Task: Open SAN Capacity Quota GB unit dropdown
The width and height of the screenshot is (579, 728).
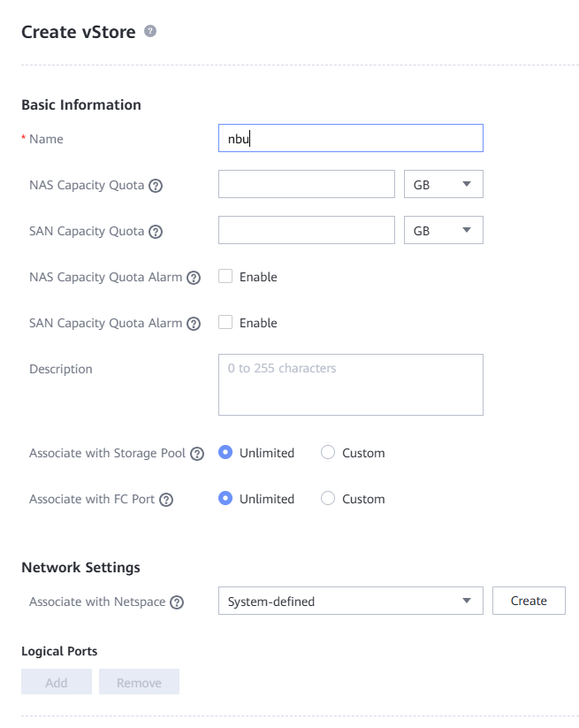Action: click(444, 230)
